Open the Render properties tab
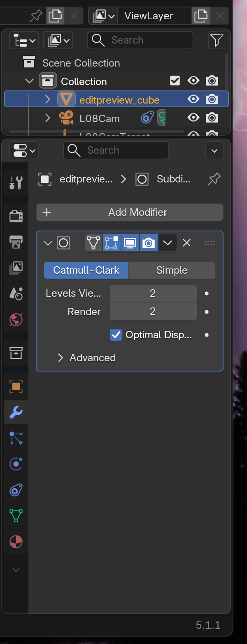The width and height of the screenshot is (247, 644). (16, 216)
